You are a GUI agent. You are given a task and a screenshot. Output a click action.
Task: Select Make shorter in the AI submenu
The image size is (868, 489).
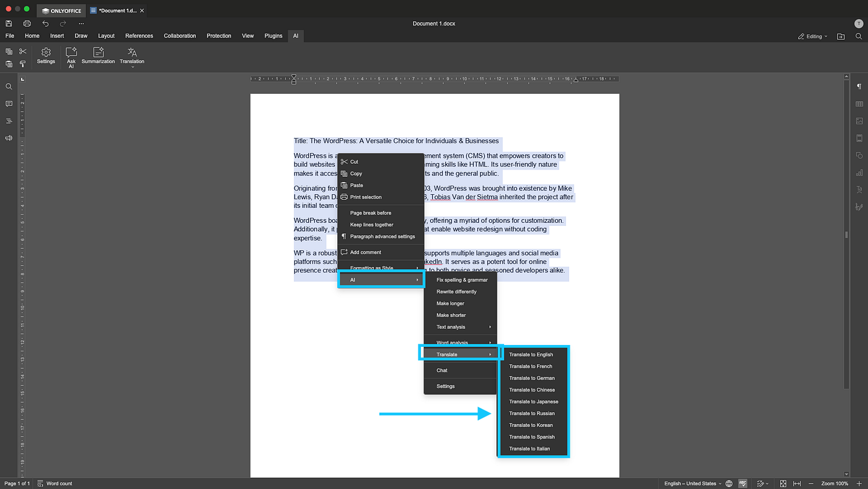[x=460, y=315]
